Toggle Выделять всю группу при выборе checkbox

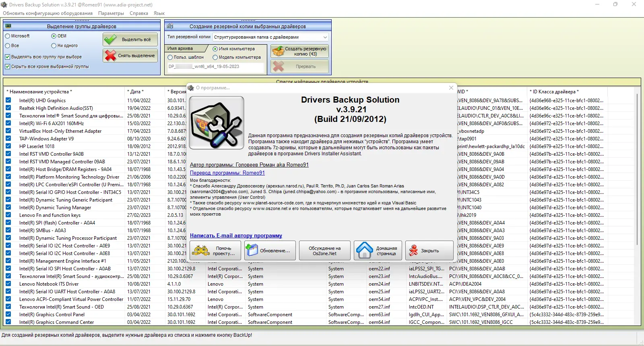7,57
